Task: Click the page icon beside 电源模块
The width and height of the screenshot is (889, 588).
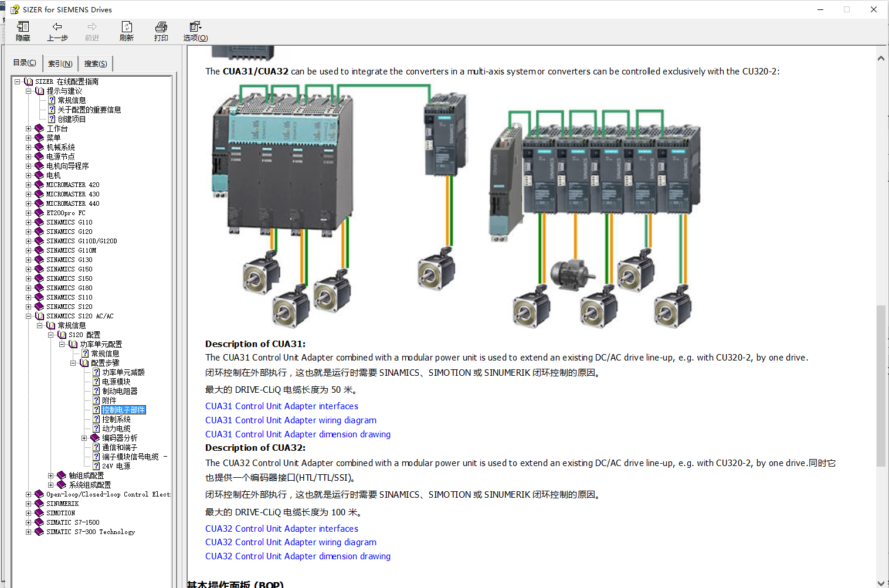Action: coord(96,382)
